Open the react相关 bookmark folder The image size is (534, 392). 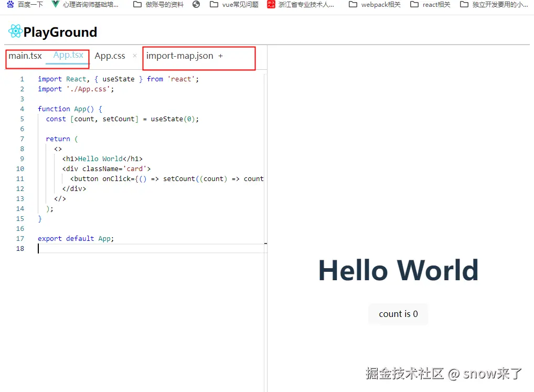pyautogui.click(x=431, y=4)
